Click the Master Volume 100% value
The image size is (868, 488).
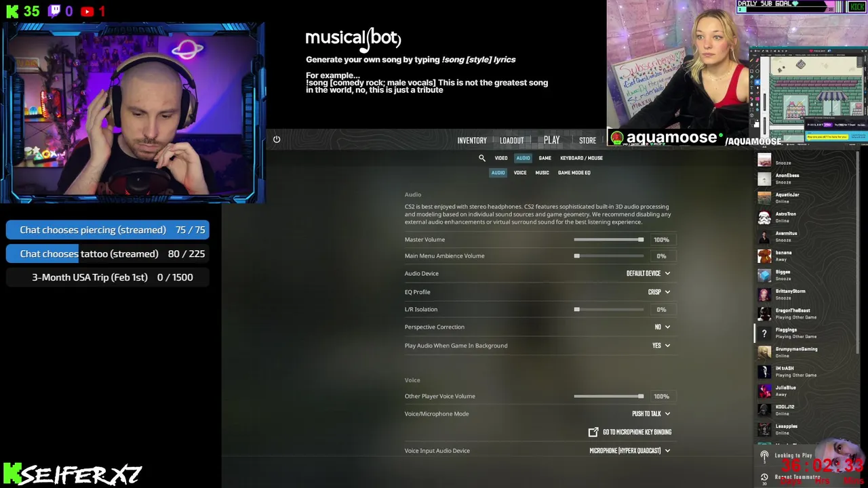tap(661, 240)
